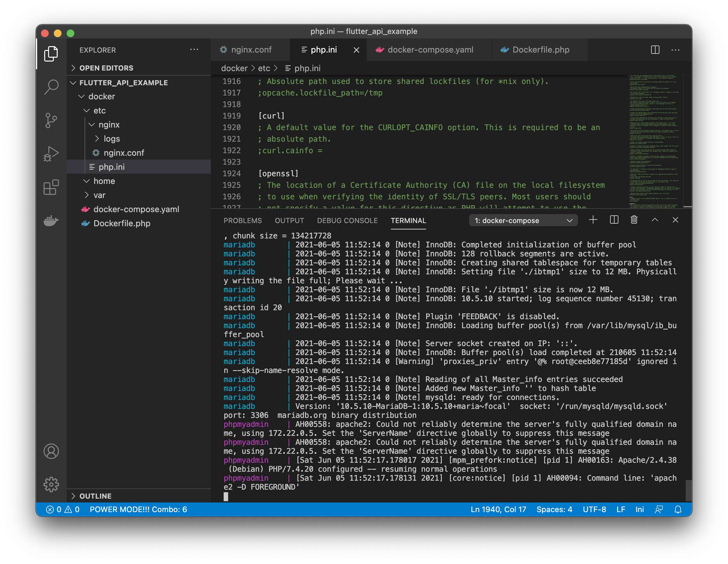Switch to the docker-compose.yaml editor tab
This screenshot has height=564, width=728.
tap(430, 50)
